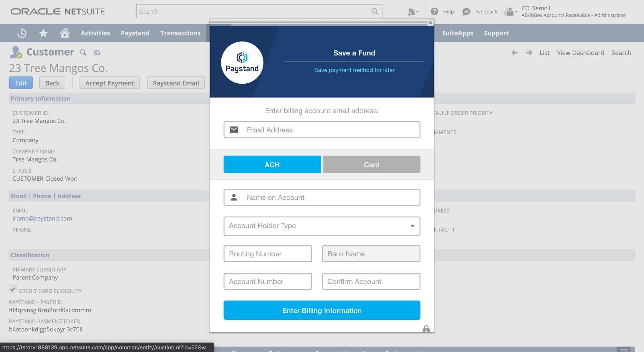Screen dimensions: 644x352
Task: Uncheck the Credit Card Eligibility checkbox
Action: (x=13, y=289)
